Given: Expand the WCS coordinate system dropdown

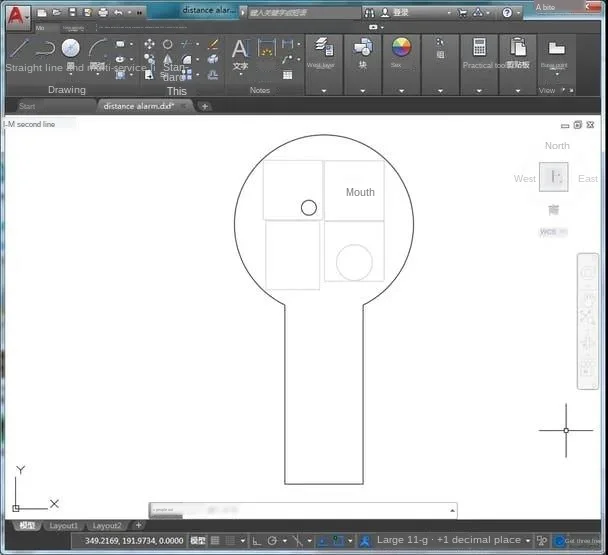Looking at the screenshot, I should [552, 232].
